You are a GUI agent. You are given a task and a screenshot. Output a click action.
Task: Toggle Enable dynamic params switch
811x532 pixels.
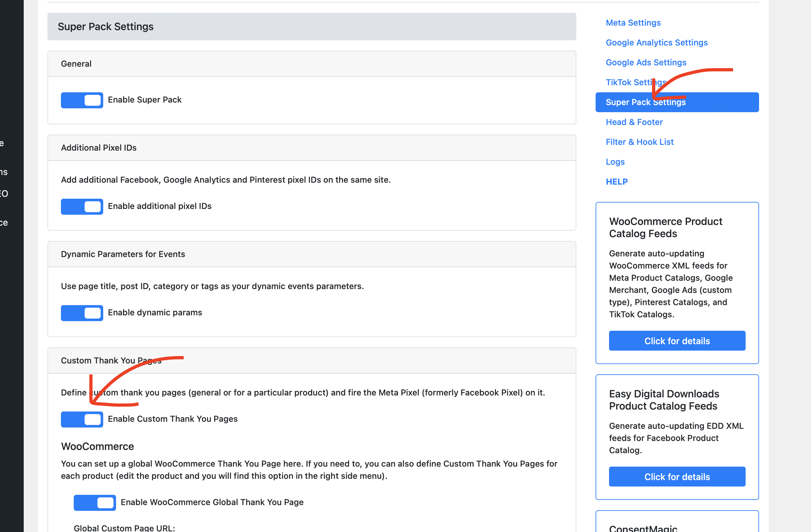point(82,313)
